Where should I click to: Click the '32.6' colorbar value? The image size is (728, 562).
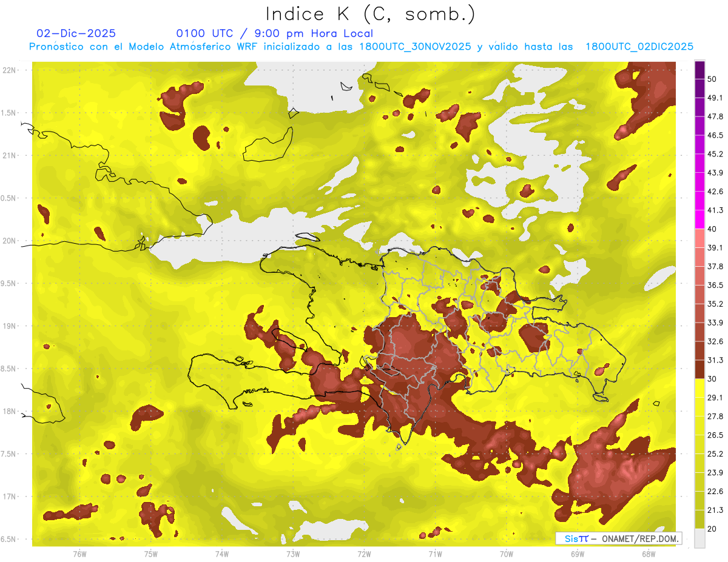pos(715,341)
